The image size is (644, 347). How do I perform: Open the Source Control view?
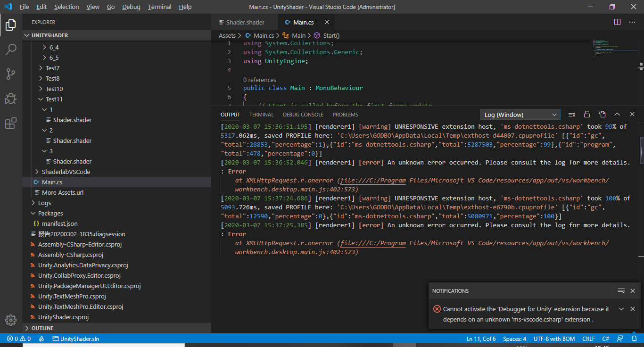pyautogui.click(x=11, y=74)
